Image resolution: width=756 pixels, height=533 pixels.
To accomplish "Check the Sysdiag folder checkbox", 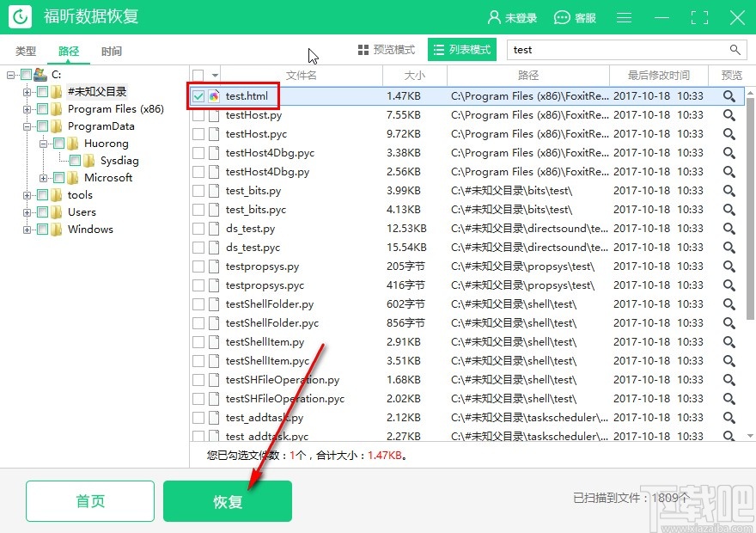I will (75, 160).
